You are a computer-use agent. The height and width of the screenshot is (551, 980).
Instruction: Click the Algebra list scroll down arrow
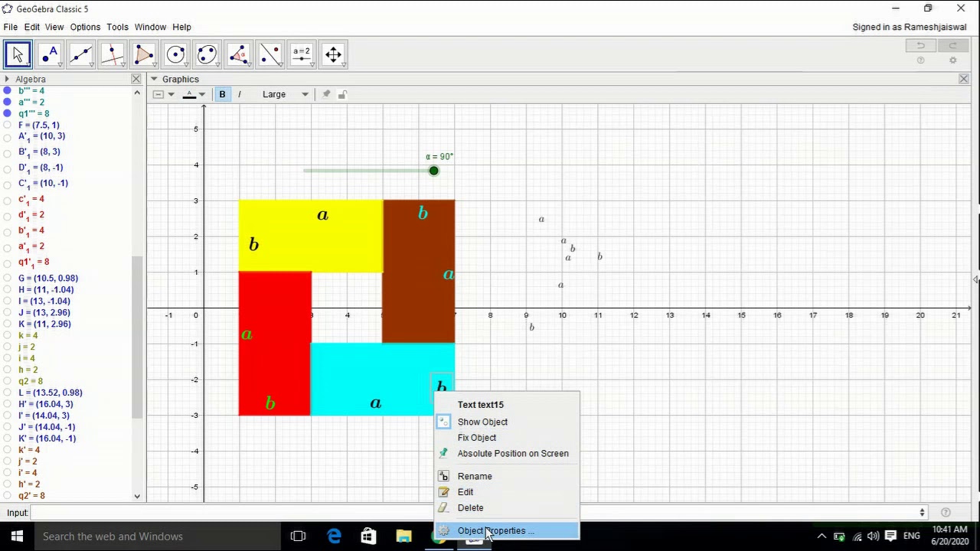(137, 496)
